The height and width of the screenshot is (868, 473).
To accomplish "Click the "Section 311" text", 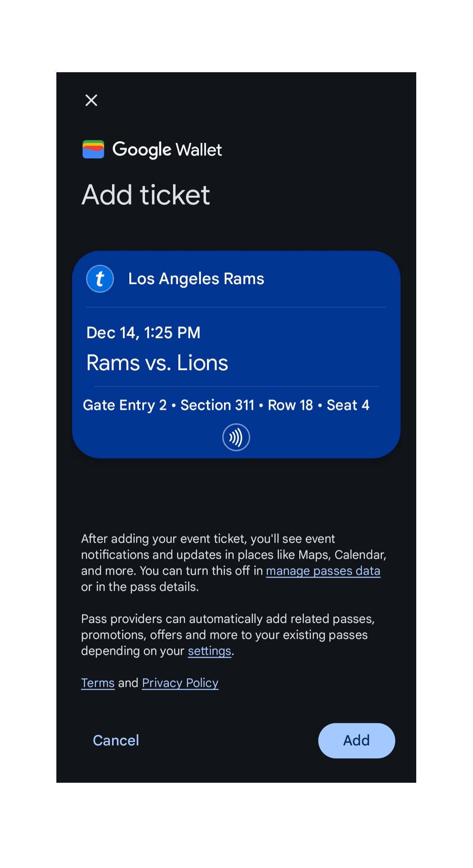I will (217, 405).
